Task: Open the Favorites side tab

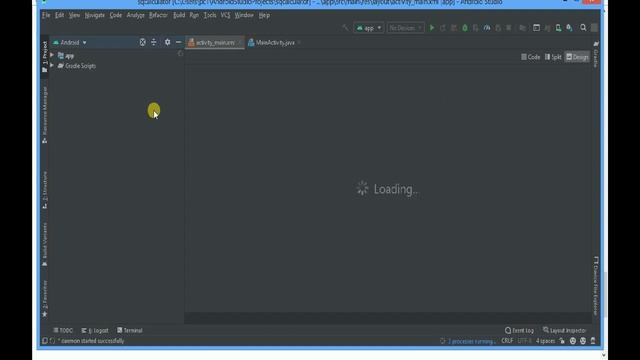Action: coord(45,298)
